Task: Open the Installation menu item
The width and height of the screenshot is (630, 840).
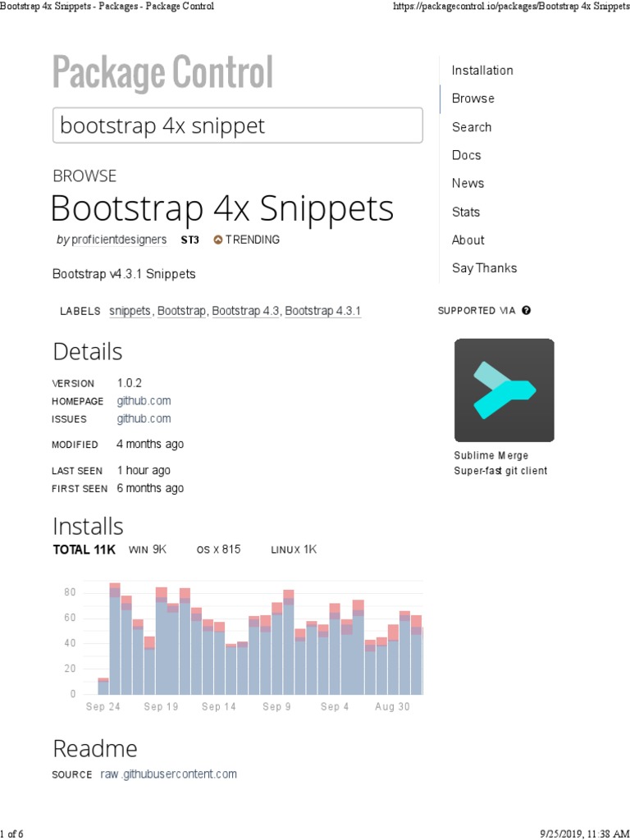Action: (x=482, y=71)
